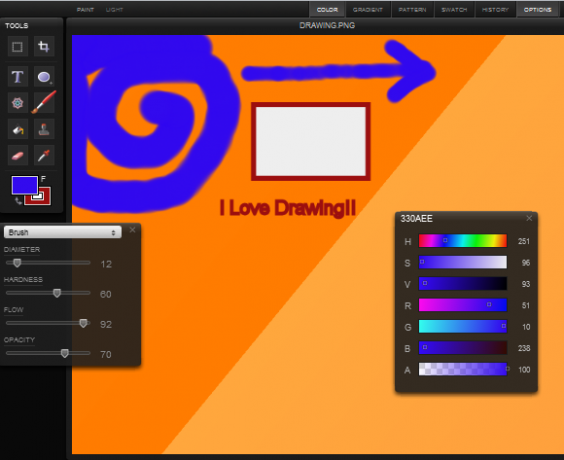Click the blue fill color swatch

[x=24, y=185]
